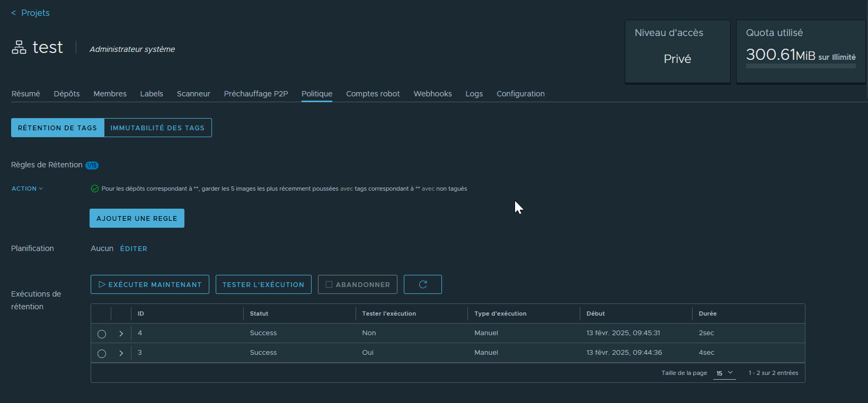Run retention with Exécuter maintenant
This screenshot has height=403, width=868.
point(150,284)
